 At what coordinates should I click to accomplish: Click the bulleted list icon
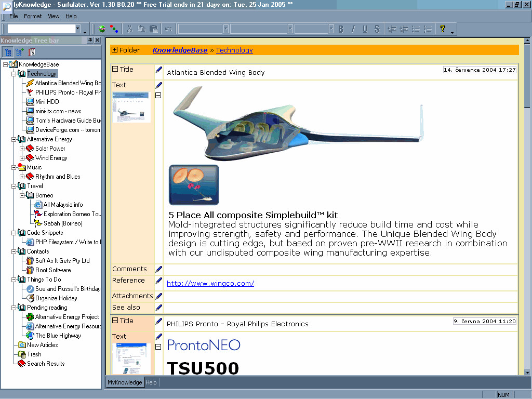click(416, 29)
